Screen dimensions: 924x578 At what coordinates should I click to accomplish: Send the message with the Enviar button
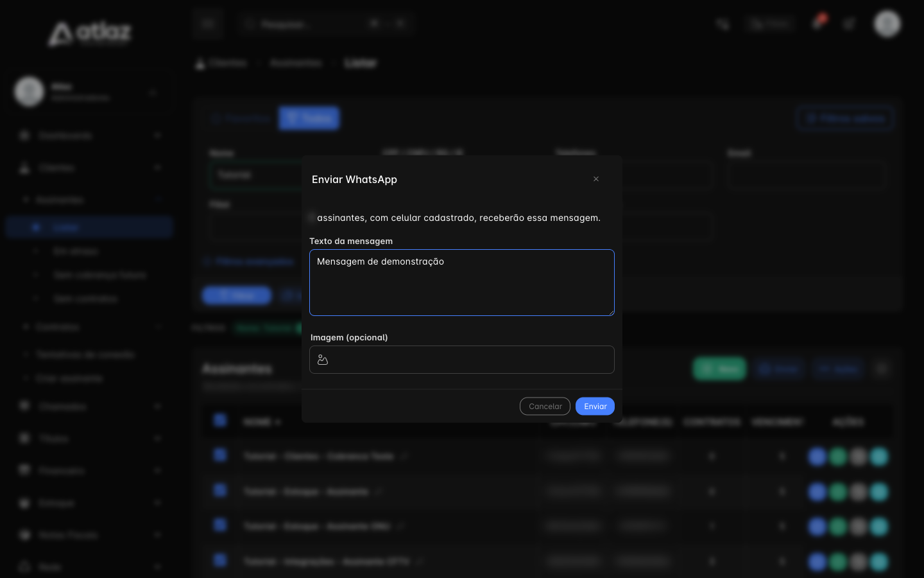coord(595,407)
